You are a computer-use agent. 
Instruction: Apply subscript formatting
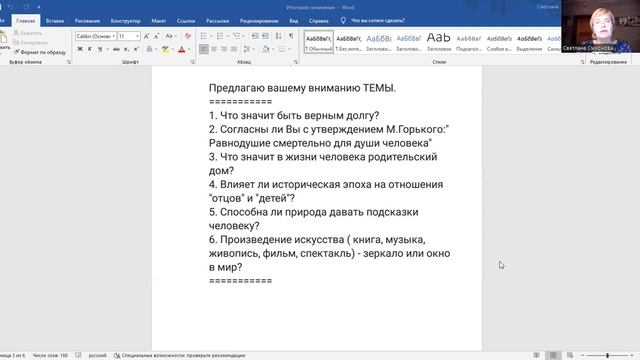pyautogui.click(x=126, y=49)
